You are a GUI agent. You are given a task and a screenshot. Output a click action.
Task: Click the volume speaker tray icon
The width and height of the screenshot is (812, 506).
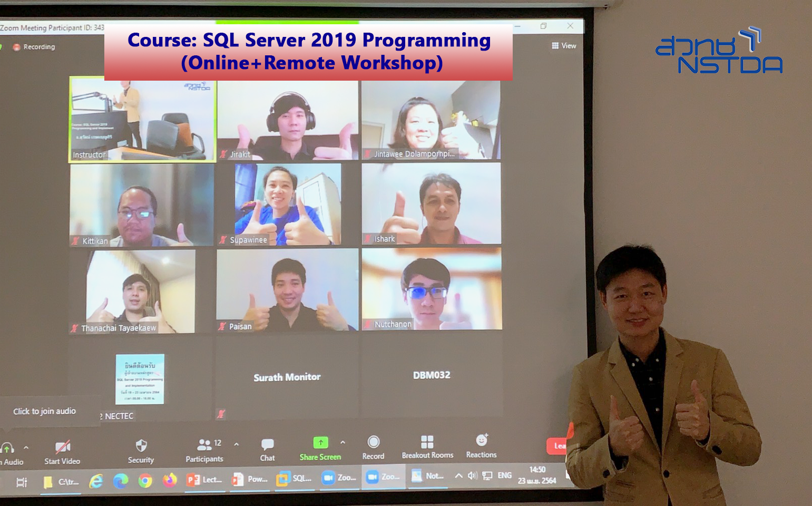click(473, 475)
